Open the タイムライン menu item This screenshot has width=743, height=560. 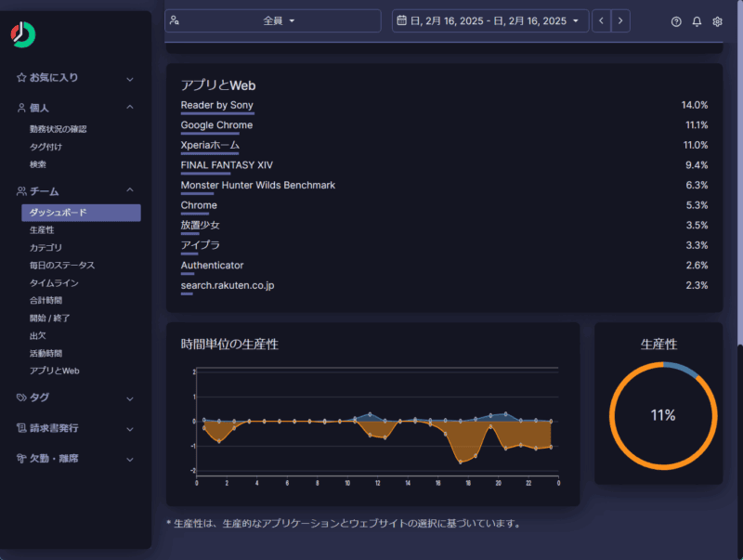(54, 283)
